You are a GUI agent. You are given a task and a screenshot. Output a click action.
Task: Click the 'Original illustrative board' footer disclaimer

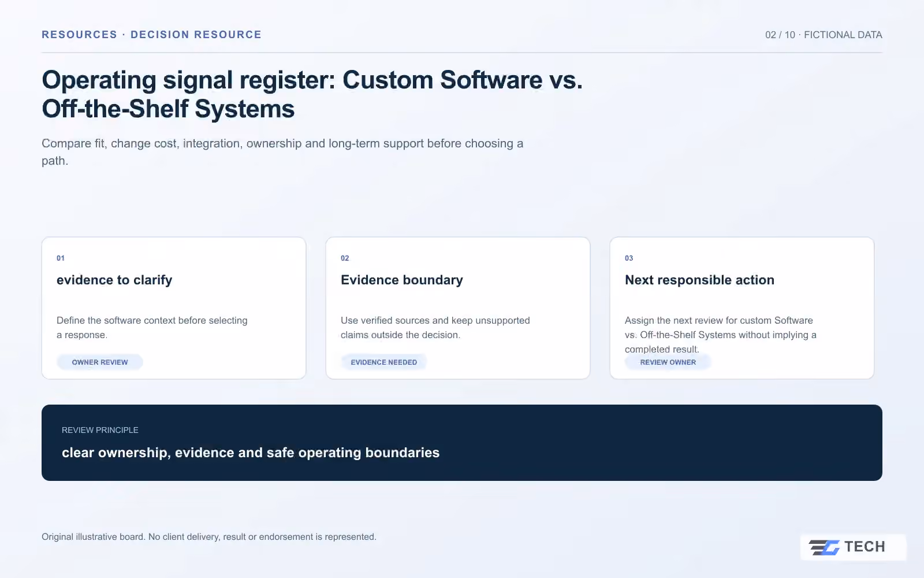coord(209,537)
